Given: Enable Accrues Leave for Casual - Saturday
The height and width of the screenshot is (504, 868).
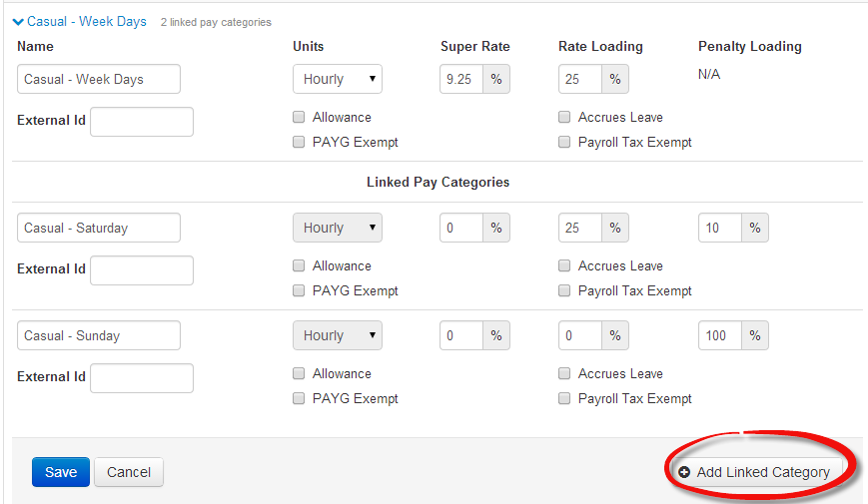Looking at the screenshot, I should tap(564, 265).
